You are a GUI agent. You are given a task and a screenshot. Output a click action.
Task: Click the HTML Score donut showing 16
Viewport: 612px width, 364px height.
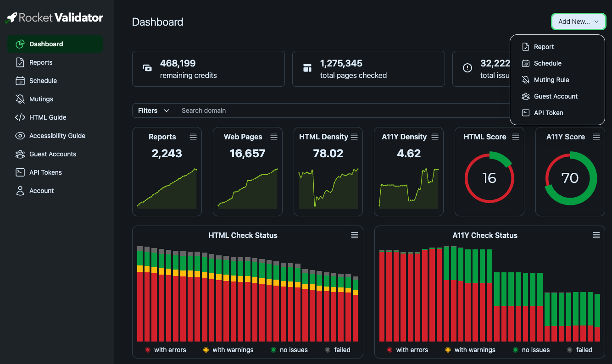pos(490,178)
